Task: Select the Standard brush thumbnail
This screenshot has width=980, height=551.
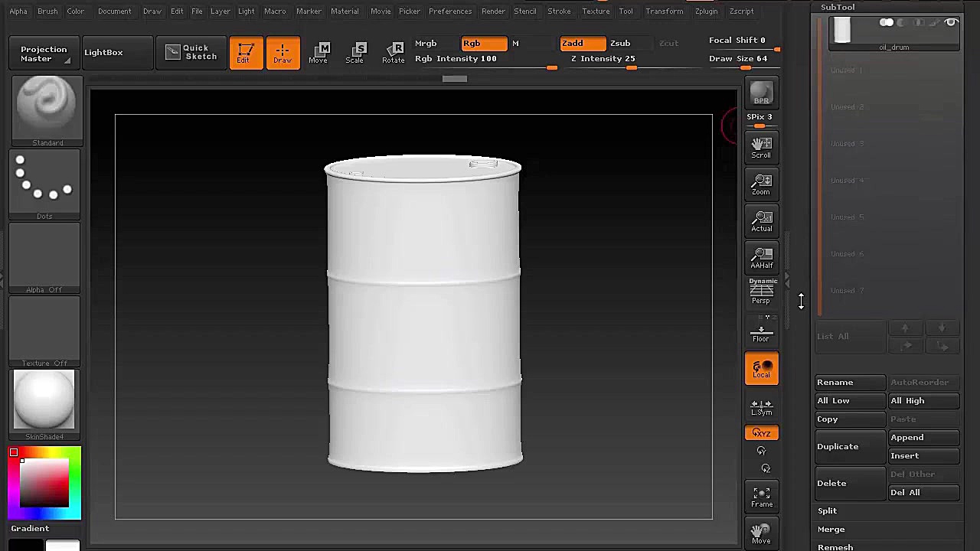Action: coord(47,105)
